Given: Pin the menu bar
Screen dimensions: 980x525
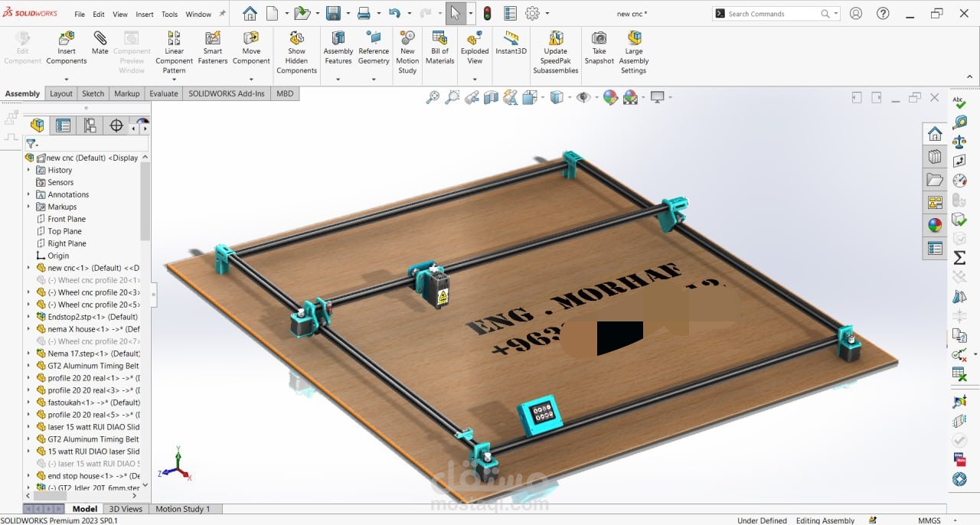Looking at the screenshot, I should click(222, 14).
